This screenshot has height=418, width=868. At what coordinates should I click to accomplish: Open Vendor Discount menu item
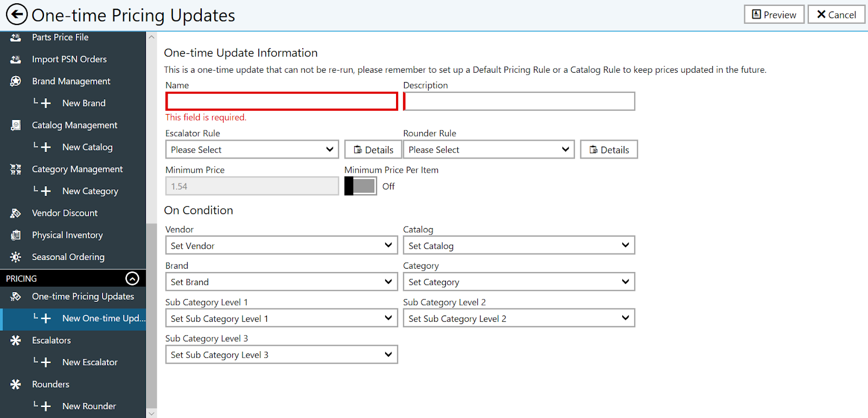[65, 213]
